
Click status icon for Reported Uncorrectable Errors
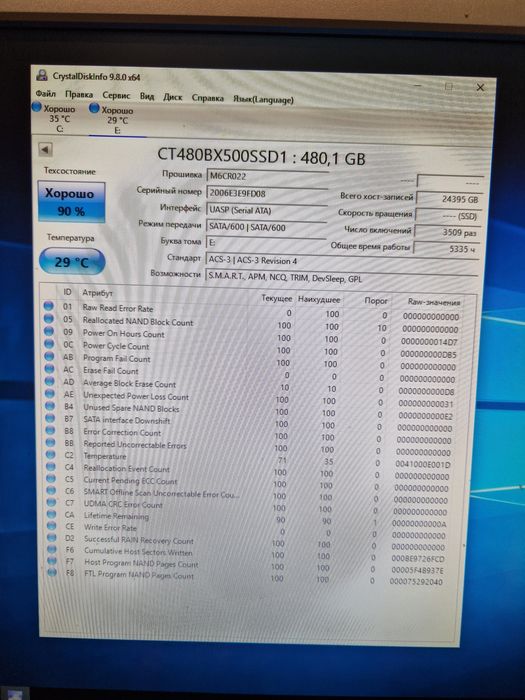(51, 442)
